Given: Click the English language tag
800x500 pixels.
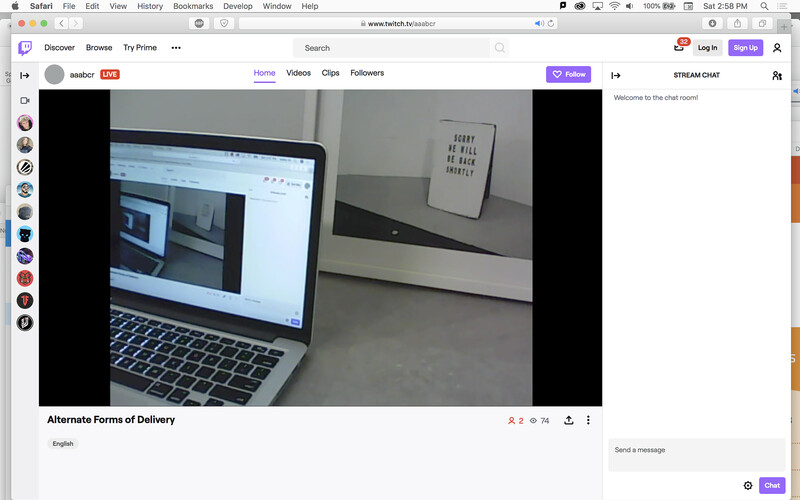Looking at the screenshot, I should (x=63, y=444).
